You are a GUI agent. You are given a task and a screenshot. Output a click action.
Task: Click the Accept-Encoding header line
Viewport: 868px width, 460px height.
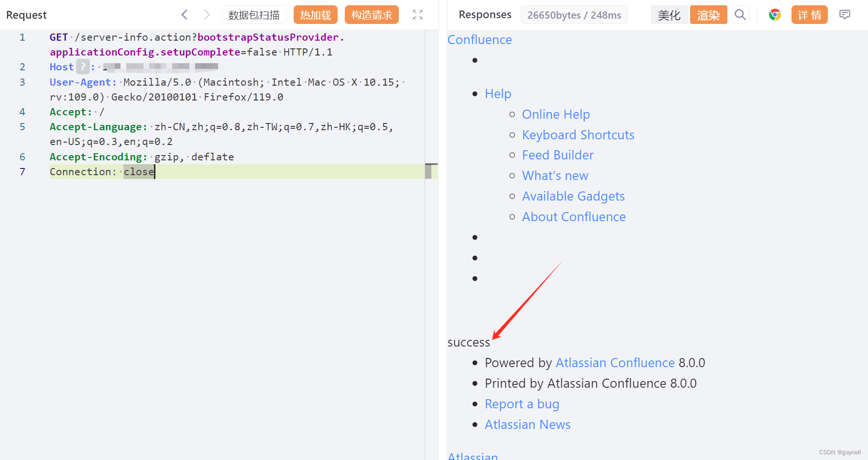tap(142, 157)
